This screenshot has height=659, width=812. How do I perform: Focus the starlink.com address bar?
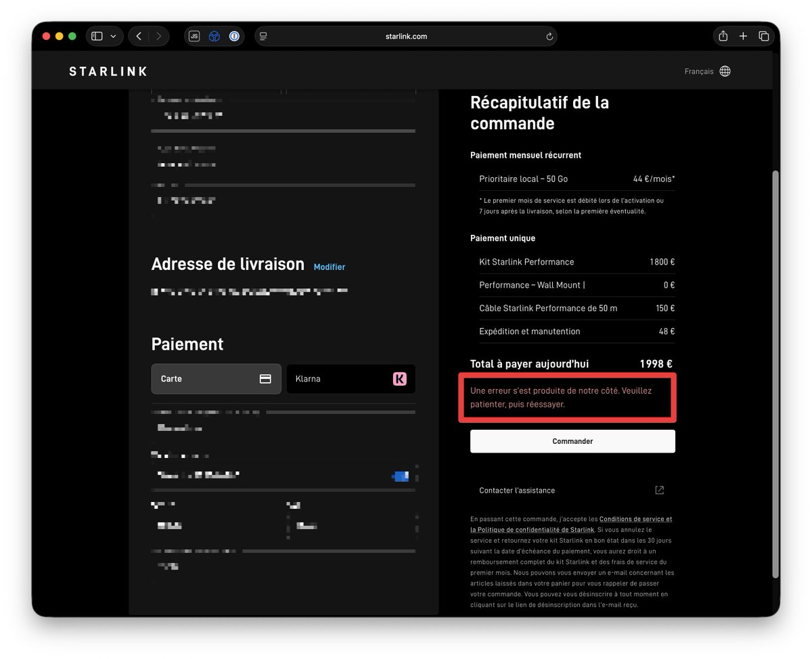tap(406, 37)
